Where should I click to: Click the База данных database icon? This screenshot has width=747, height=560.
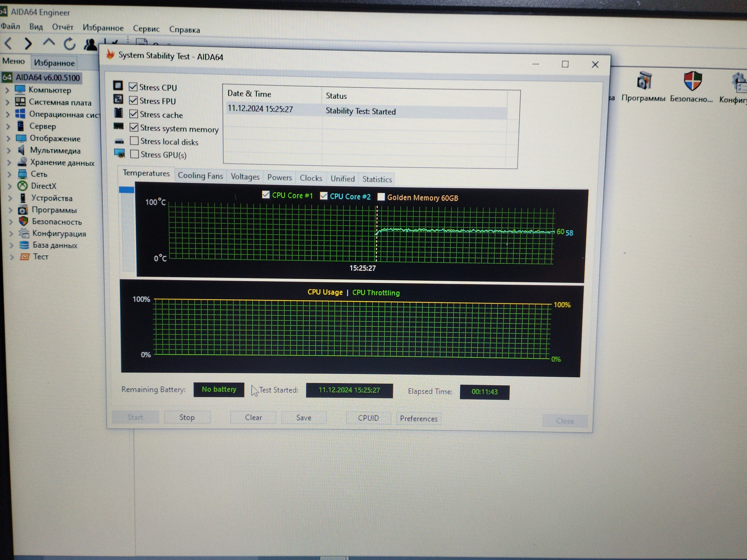(24, 245)
